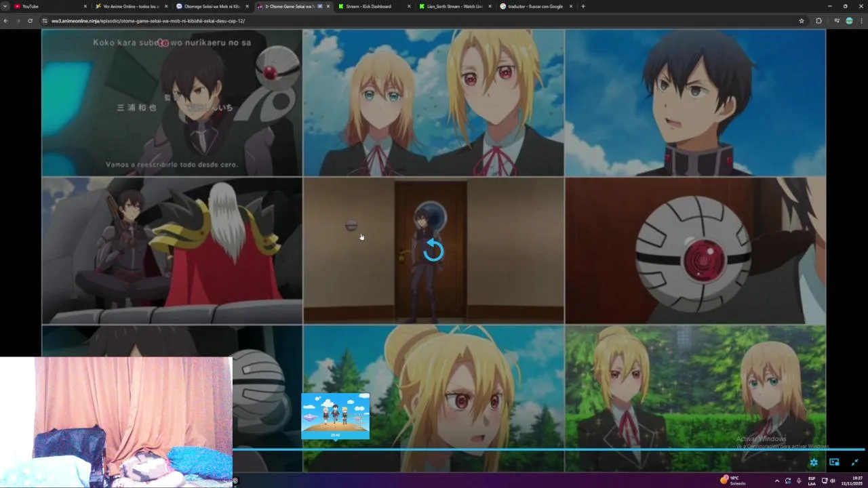Seek on the blue video progress bar
868x488 pixels.
548,449
